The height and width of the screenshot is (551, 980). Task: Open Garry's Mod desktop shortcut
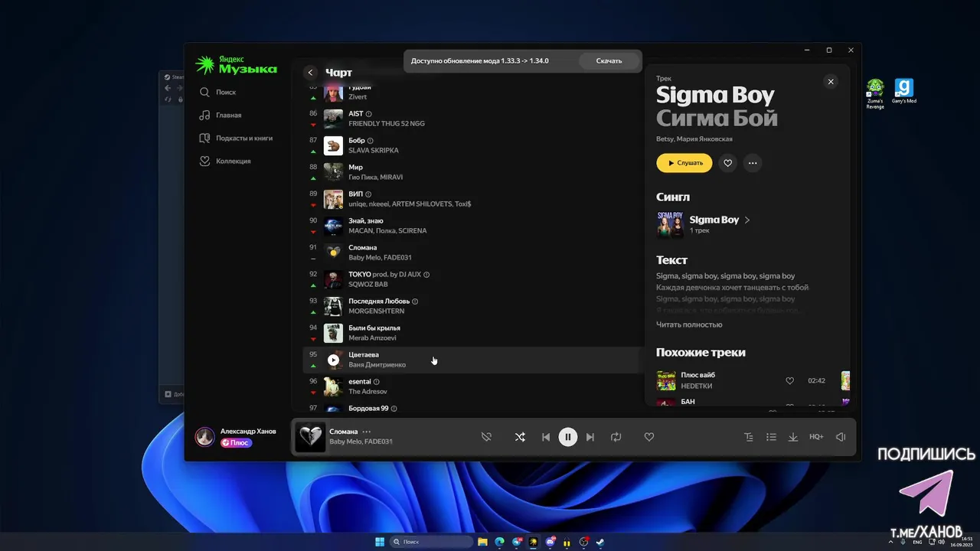click(904, 91)
